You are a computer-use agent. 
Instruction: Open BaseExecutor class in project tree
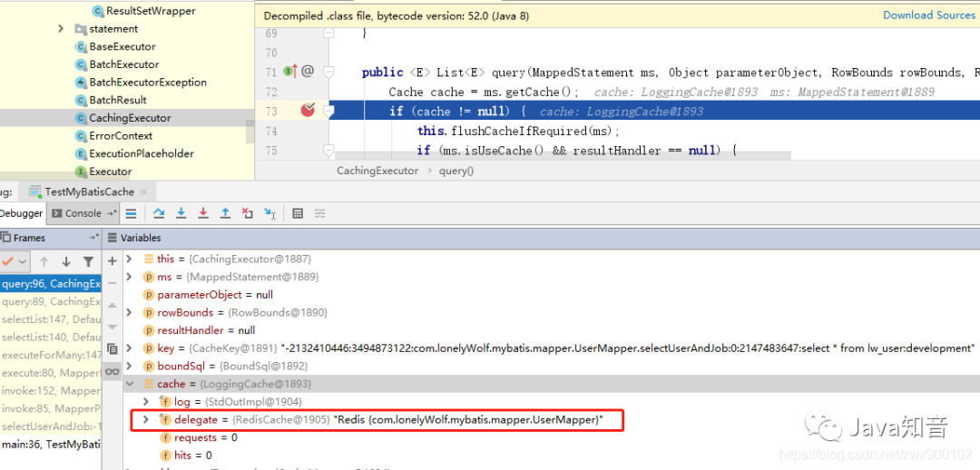click(x=122, y=47)
